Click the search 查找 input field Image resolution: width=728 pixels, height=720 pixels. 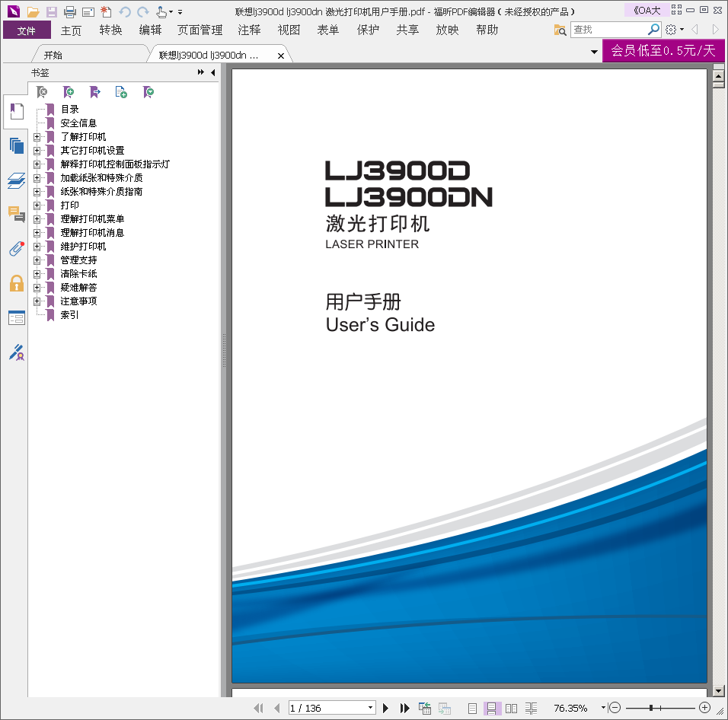[x=608, y=30]
